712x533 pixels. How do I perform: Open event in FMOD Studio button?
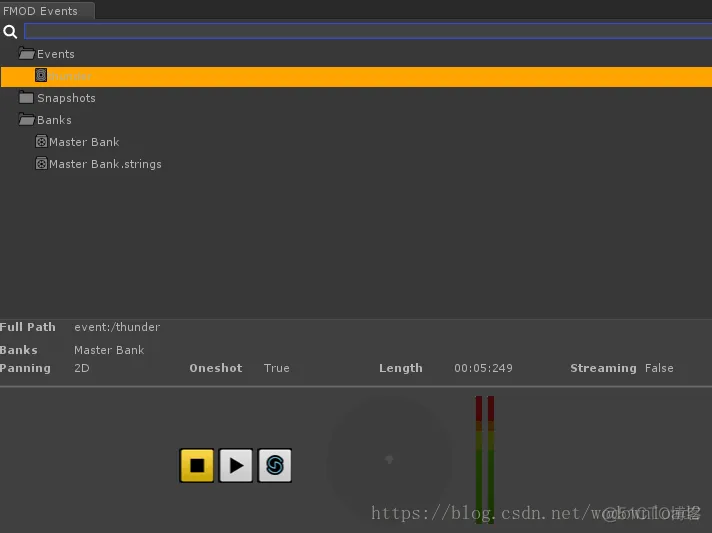[275, 465]
